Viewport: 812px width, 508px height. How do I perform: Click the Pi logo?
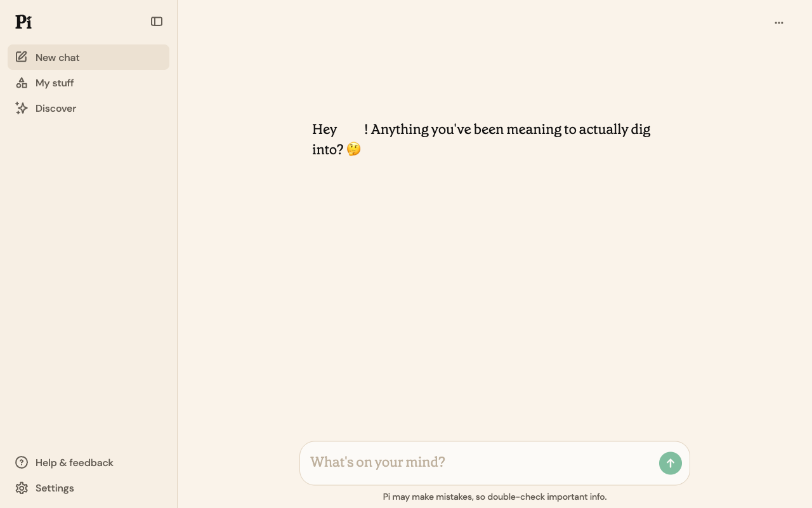pos(23,22)
